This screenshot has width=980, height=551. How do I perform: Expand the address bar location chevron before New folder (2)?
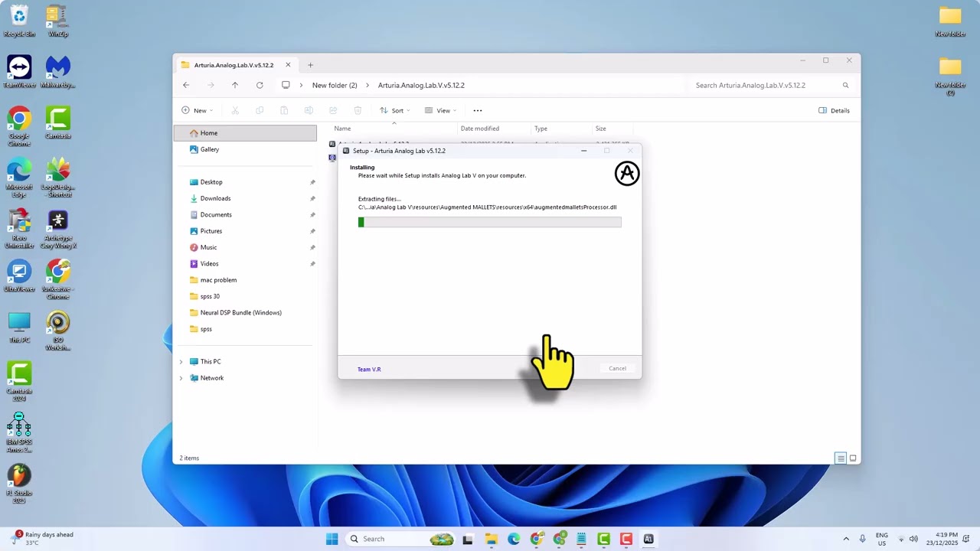302,85
